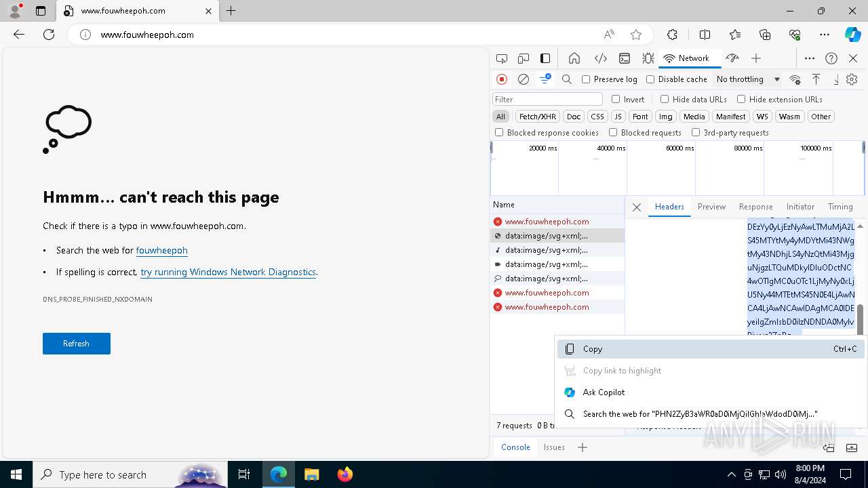Switch to Timing tab

pyautogui.click(x=840, y=207)
